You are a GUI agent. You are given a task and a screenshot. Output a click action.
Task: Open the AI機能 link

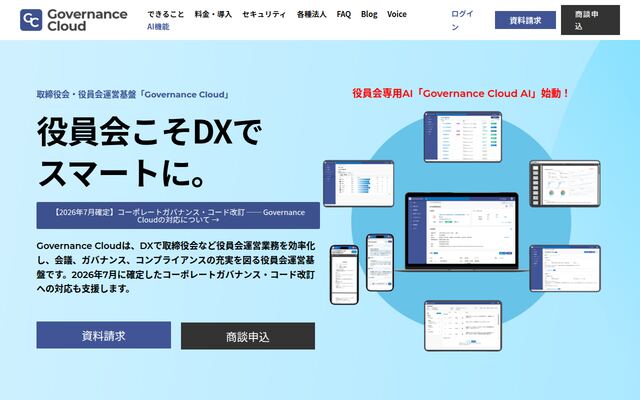click(x=158, y=27)
